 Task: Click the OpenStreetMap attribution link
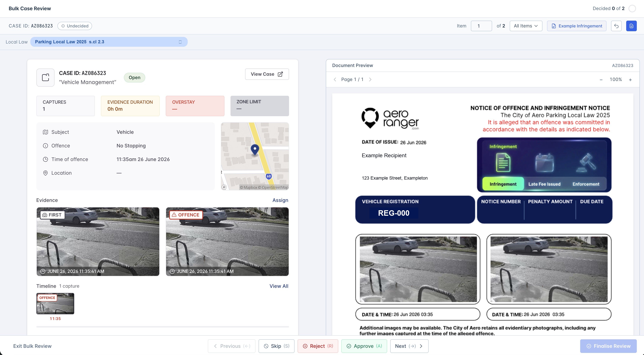click(x=273, y=188)
